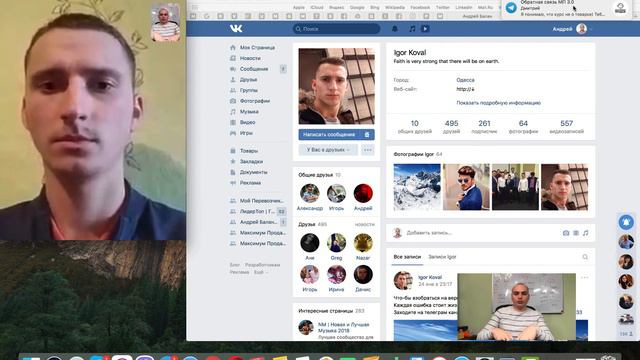Screen dimensions: 640x360
Task: Click Написать сообщение button
Action: [x=329, y=134]
